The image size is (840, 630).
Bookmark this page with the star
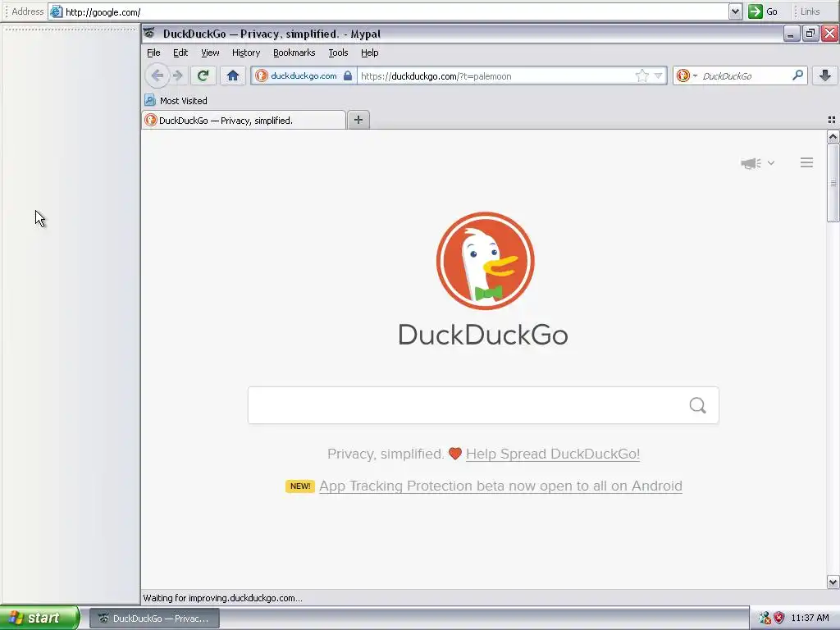point(641,75)
